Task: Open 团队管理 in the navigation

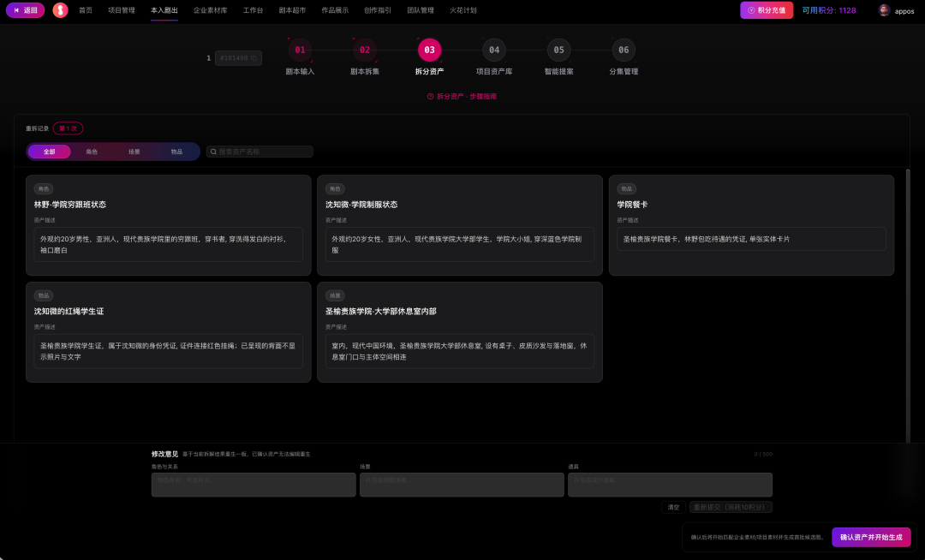Action: coord(420,10)
